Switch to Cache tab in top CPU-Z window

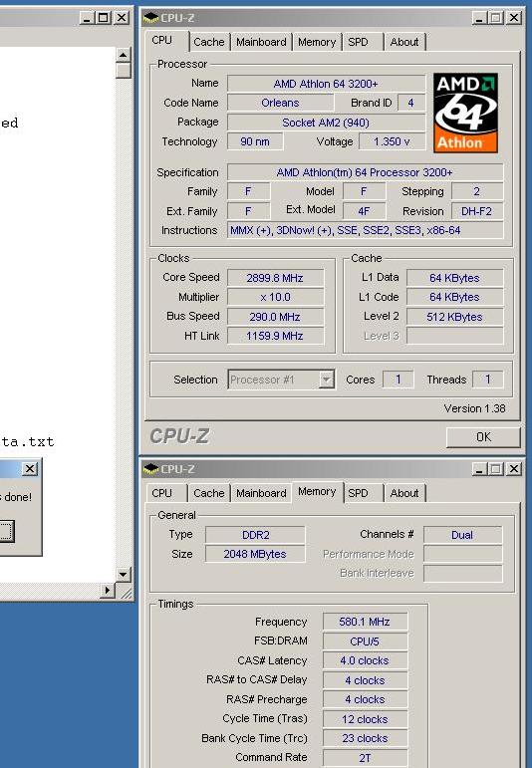(x=208, y=42)
